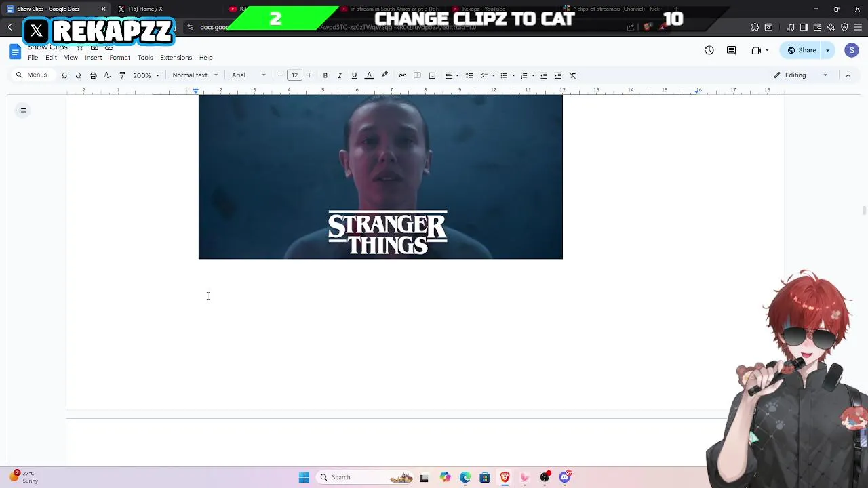Open the Help menu

[206, 58]
